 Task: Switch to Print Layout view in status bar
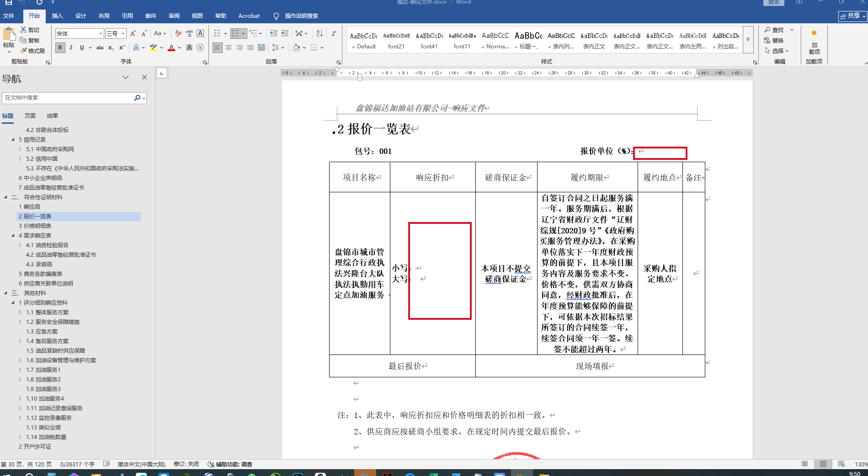[823, 464]
